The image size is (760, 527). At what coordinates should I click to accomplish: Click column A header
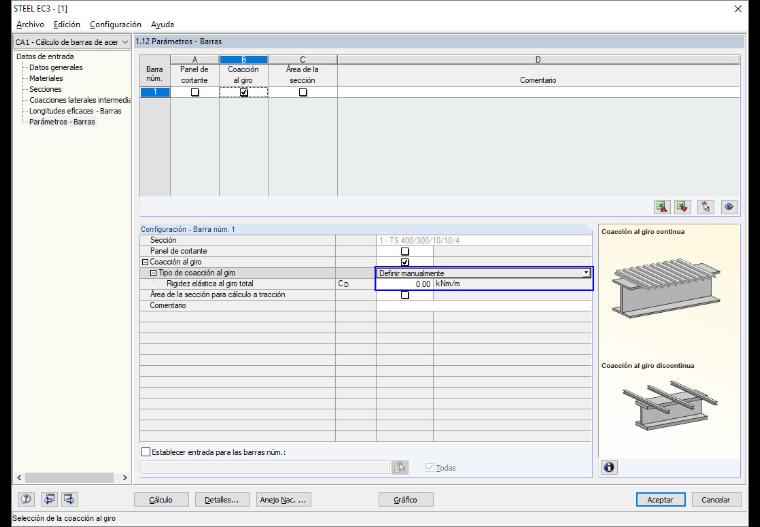(x=195, y=60)
